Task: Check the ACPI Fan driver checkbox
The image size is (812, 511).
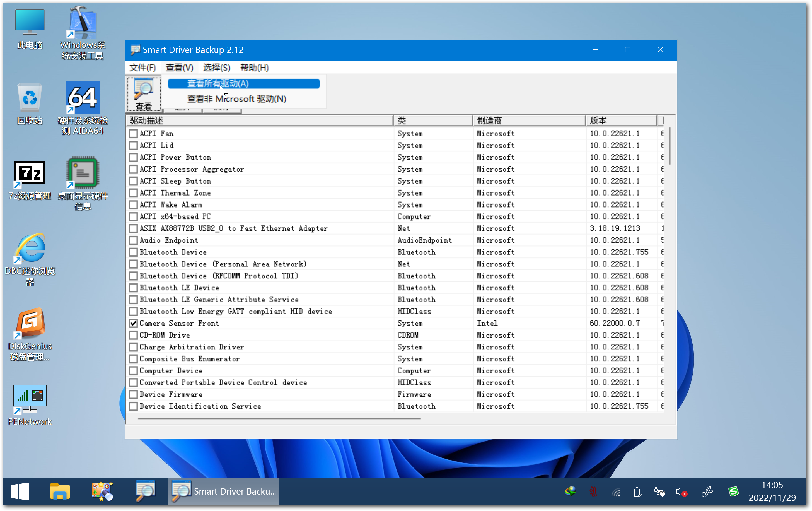Action: [134, 134]
